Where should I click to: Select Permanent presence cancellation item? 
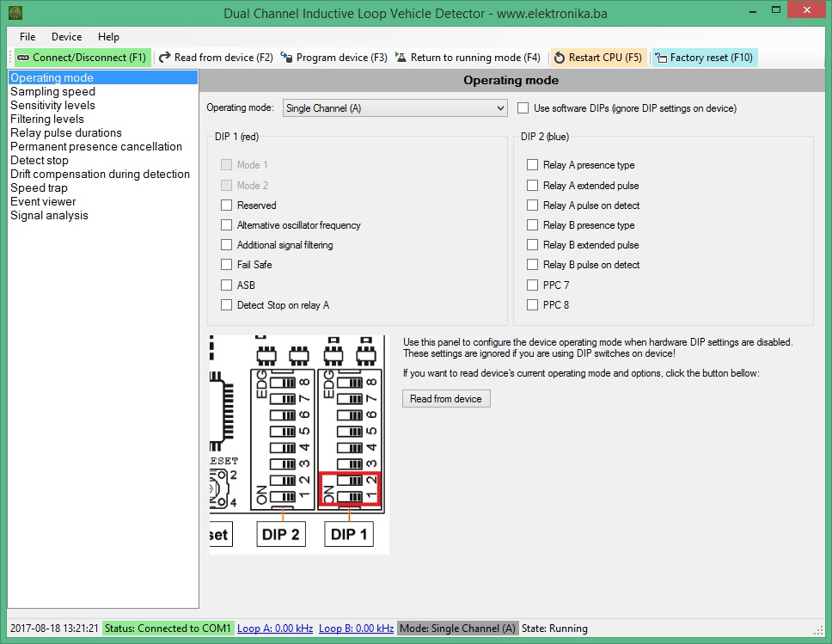coord(103,146)
